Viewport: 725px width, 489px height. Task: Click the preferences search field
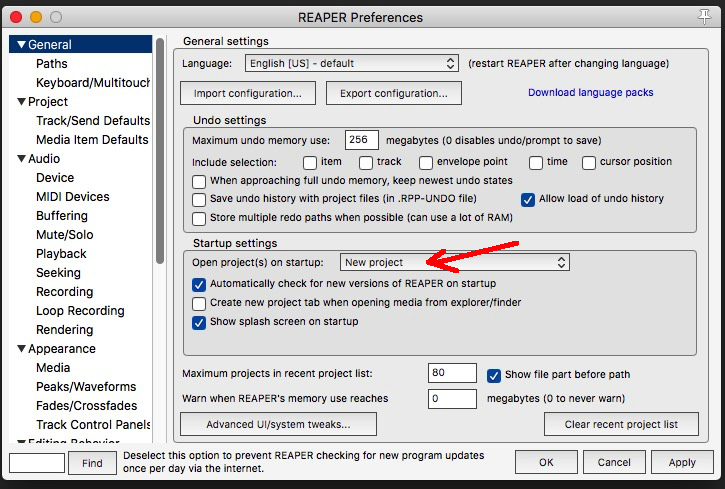tap(37, 463)
